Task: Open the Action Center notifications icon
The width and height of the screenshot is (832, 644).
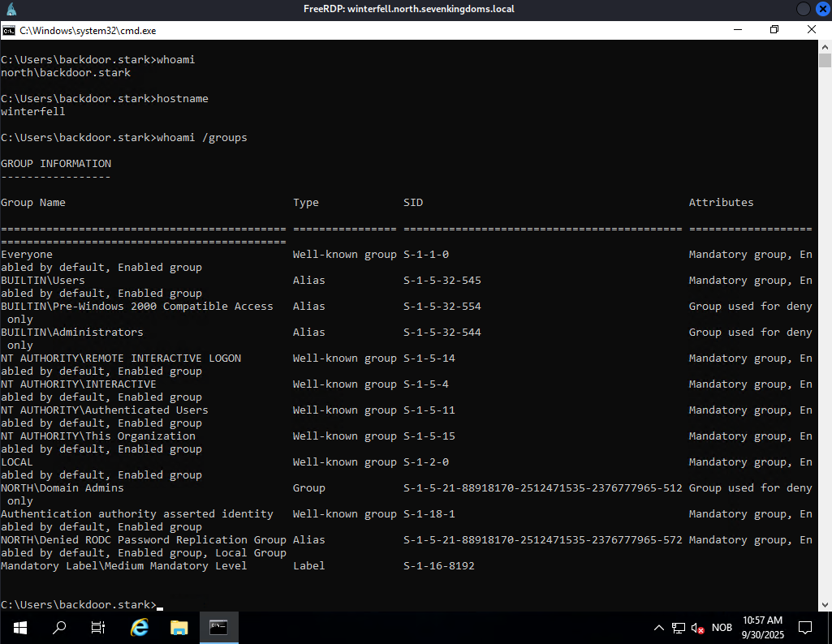Action: pos(805,627)
